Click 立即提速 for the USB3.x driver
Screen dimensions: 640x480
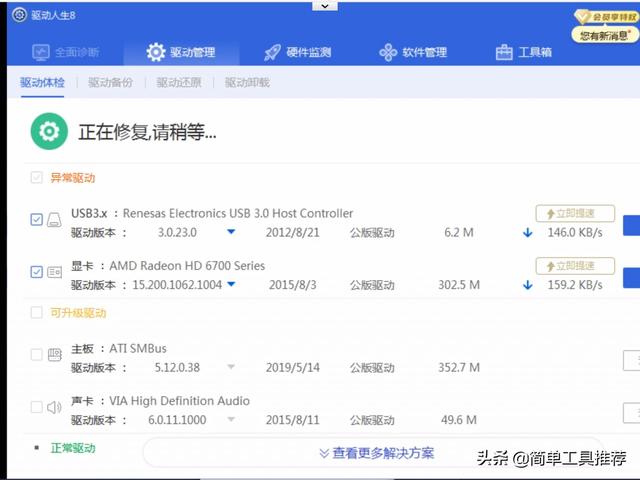[x=575, y=213]
